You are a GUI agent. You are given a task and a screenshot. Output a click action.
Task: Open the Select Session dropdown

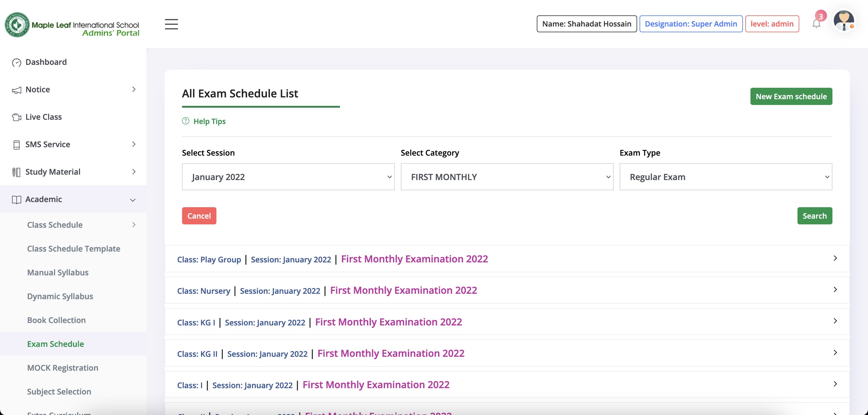click(x=288, y=177)
